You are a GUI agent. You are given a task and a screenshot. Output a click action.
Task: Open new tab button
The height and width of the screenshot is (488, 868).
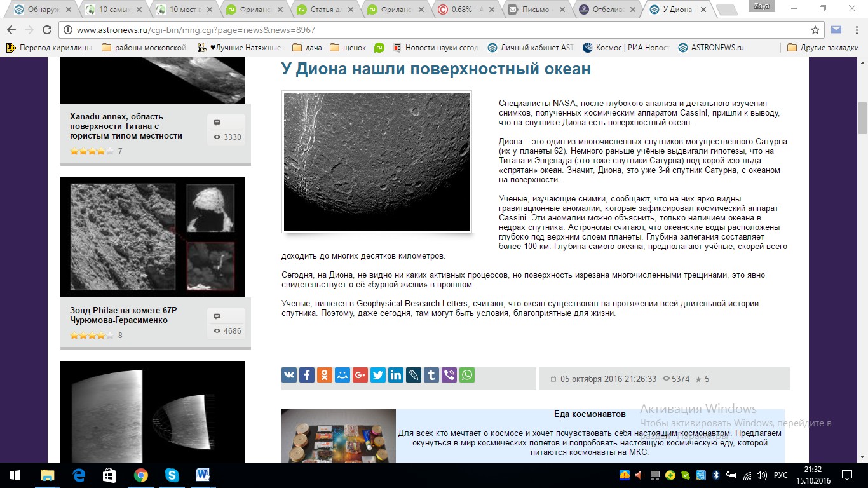click(x=727, y=10)
